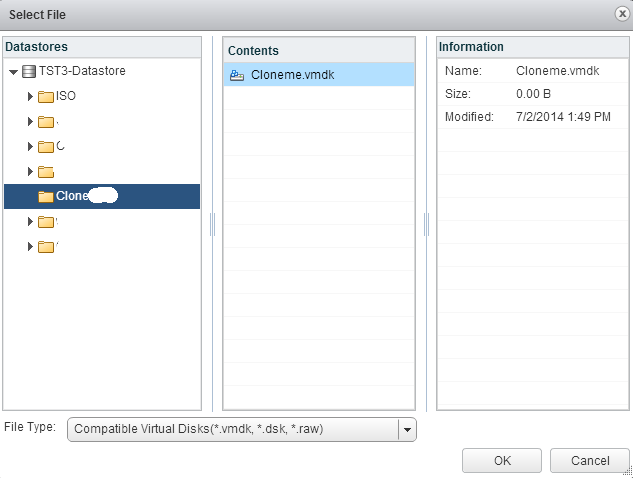Click splitter handle between Contents and Information
Image resolution: width=633 pixels, height=478 pixels.
(x=426, y=224)
